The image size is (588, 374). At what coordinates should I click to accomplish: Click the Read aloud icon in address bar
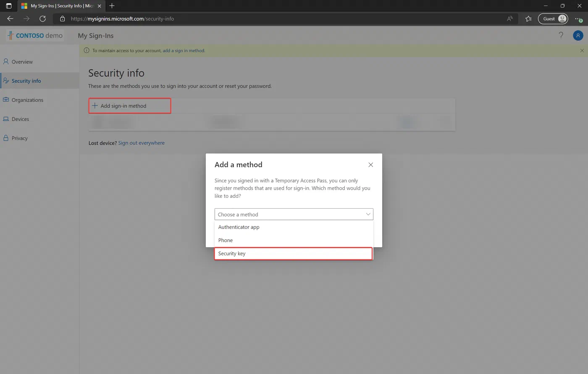(x=510, y=18)
